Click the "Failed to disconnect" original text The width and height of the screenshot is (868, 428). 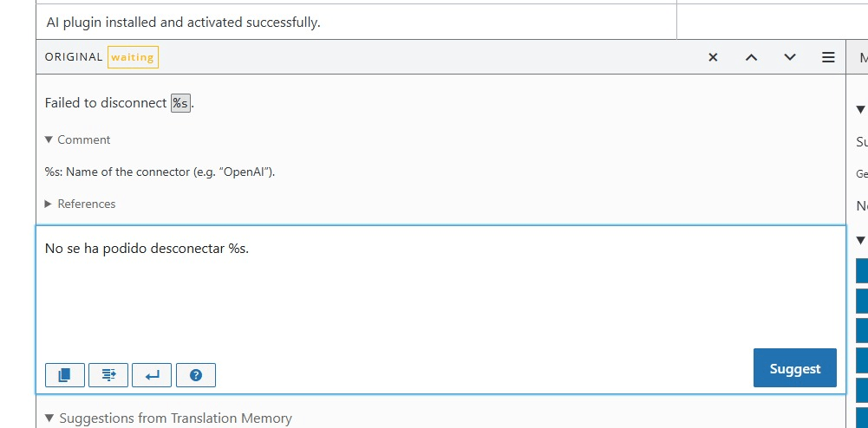click(105, 103)
